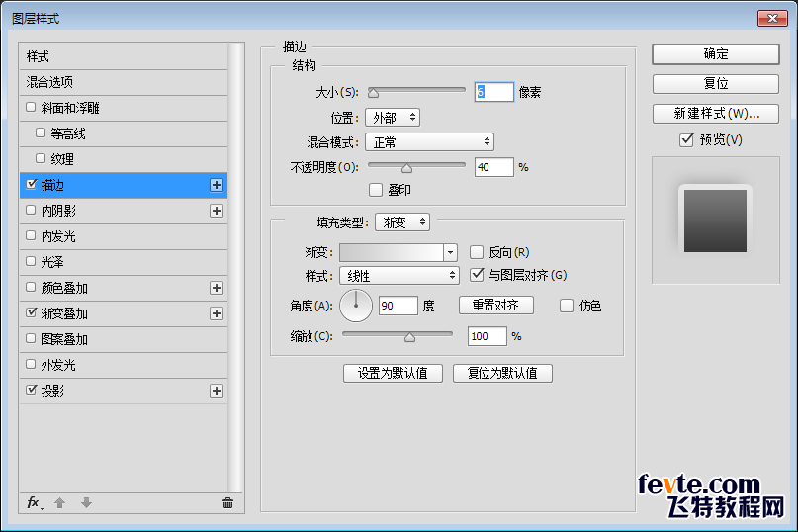This screenshot has width=798, height=532.
Task: Add another 渐变叠加 effect with plus icon
Action: pos(217,313)
